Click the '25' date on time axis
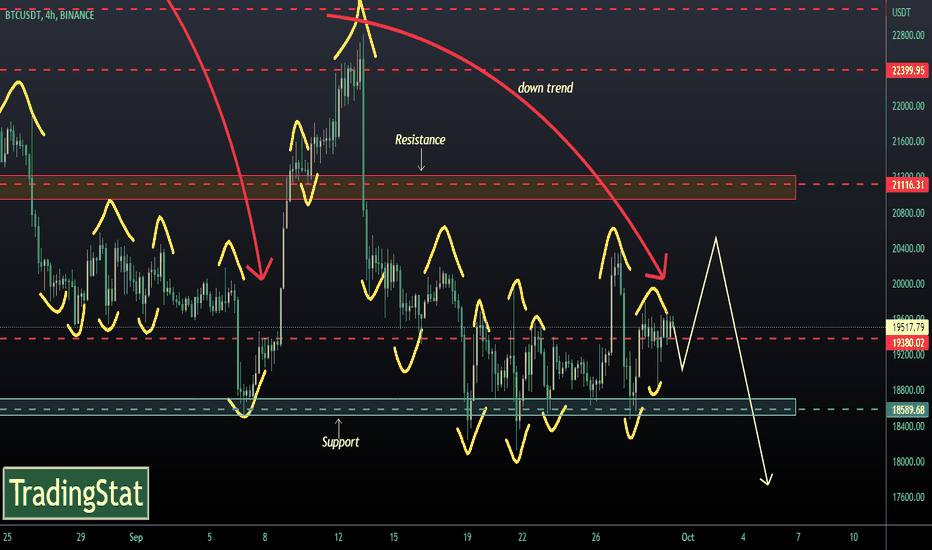Viewport: 932px width, 550px height. [7, 538]
